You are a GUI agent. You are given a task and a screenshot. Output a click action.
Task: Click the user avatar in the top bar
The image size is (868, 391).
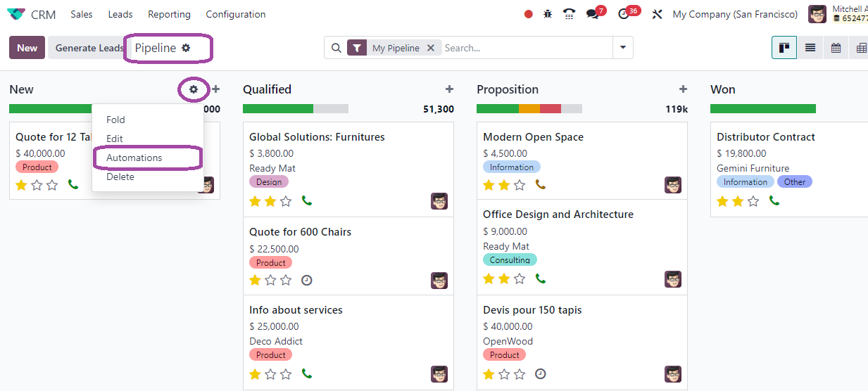click(x=817, y=14)
